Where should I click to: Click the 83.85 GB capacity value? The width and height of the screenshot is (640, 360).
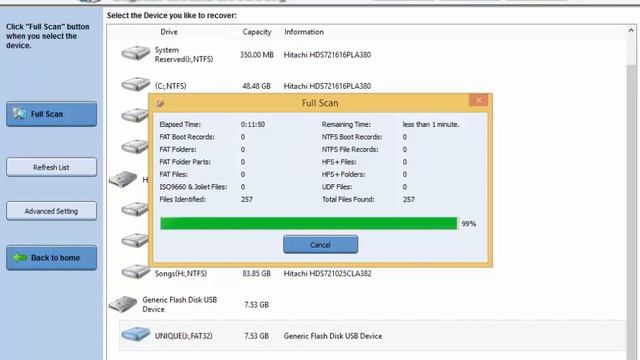[257, 273]
